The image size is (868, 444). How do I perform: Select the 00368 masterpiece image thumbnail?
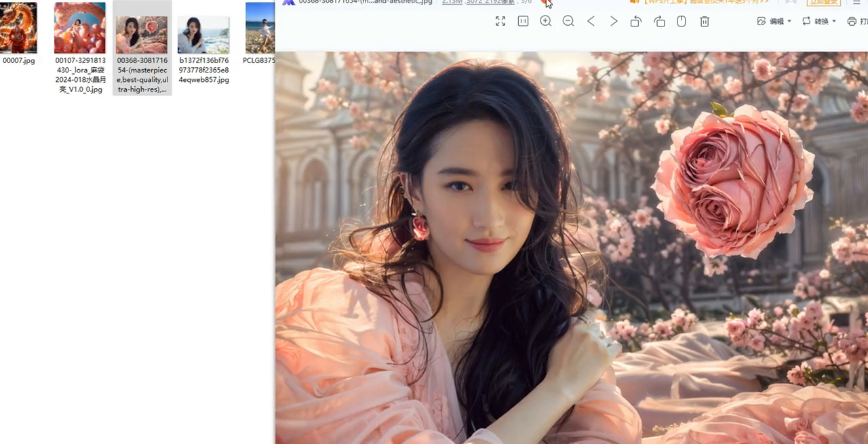142,35
